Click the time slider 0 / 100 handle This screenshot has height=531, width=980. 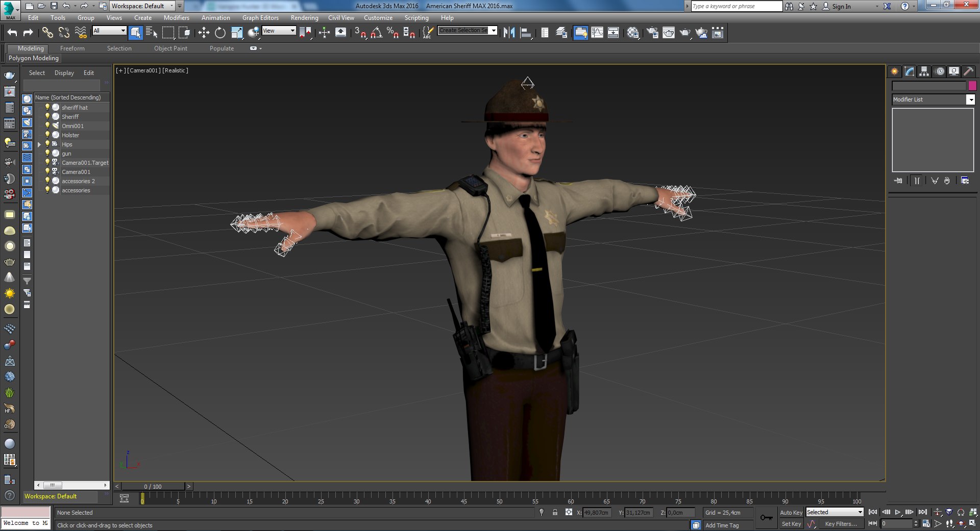(153, 486)
